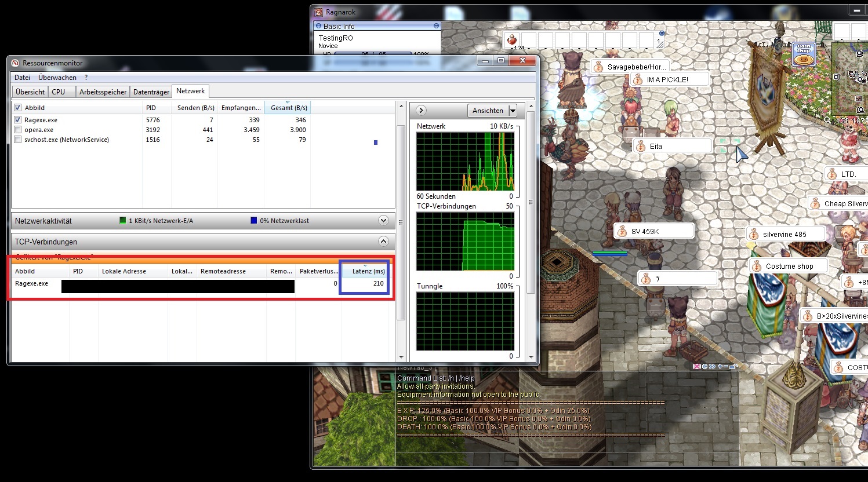Viewport: 868px width, 482px height.
Task: Sort by Gesamt (B/s) column header
Action: [288, 108]
